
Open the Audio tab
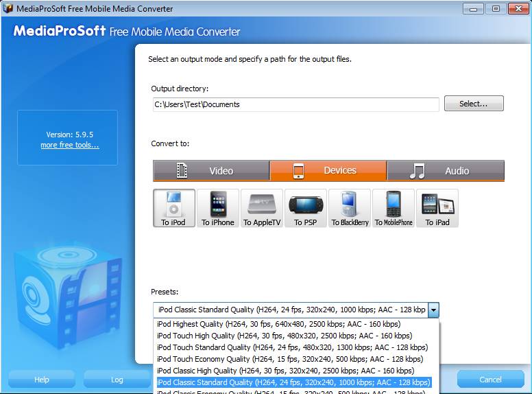click(446, 171)
